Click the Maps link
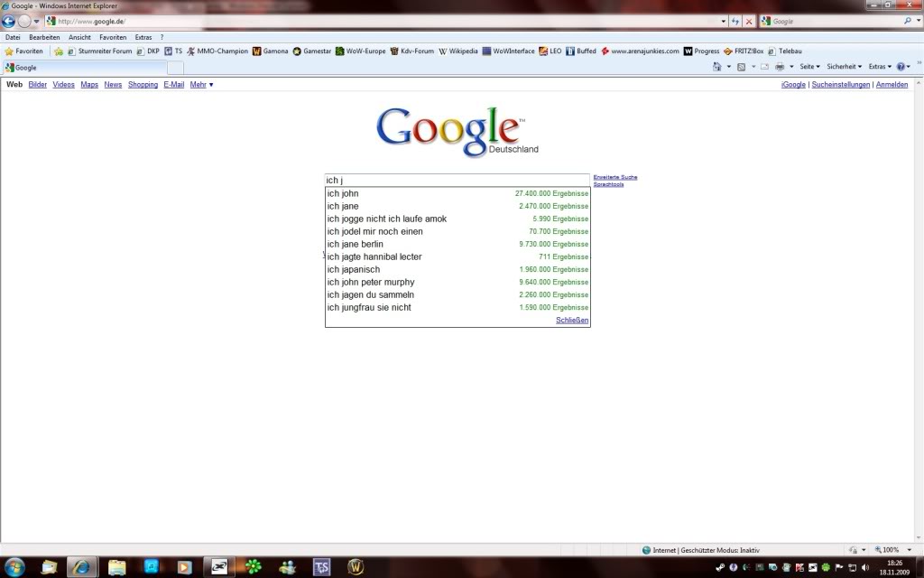The image size is (924, 578). 89,85
